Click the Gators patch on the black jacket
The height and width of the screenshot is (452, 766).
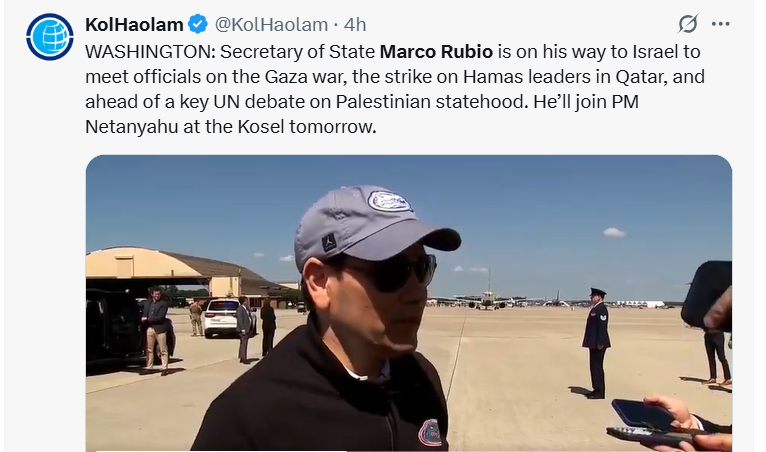(x=429, y=432)
